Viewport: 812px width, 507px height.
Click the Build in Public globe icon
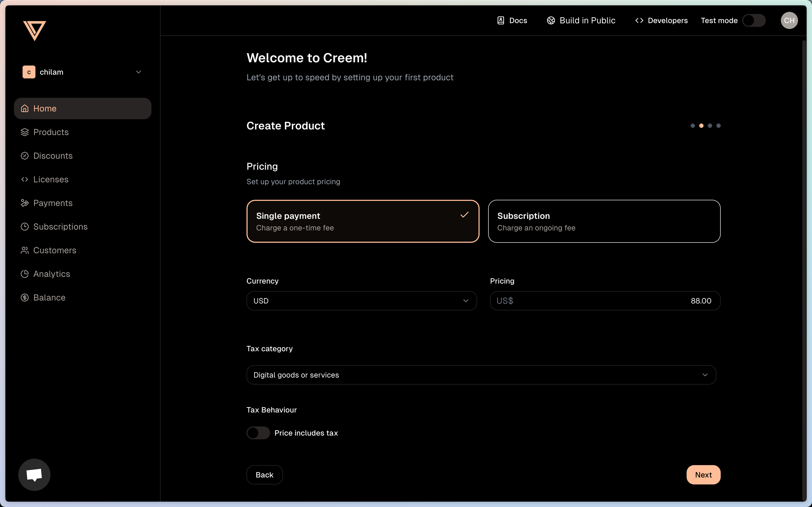pyautogui.click(x=551, y=20)
